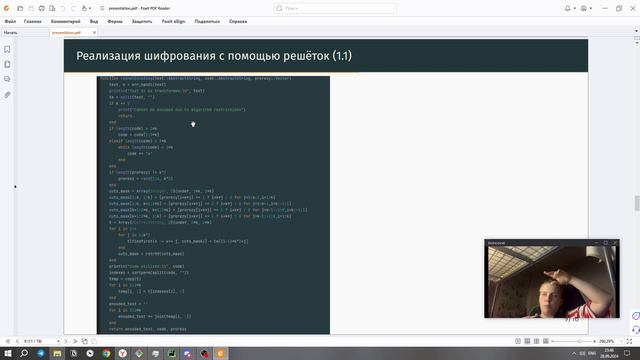
Task: Select continuous page view mode
Action: pyautogui.click(x=527, y=341)
